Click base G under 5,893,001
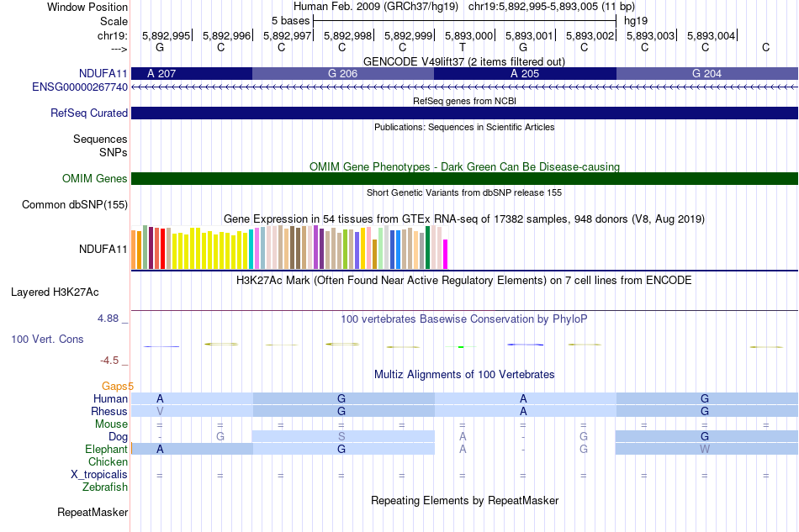The image size is (799, 532). (x=523, y=47)
